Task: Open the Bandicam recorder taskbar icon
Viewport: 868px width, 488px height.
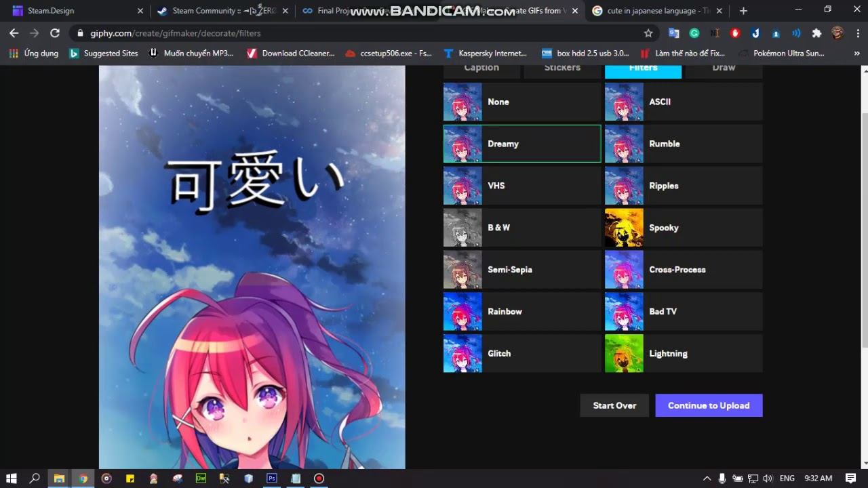Action: click(319, 478)
